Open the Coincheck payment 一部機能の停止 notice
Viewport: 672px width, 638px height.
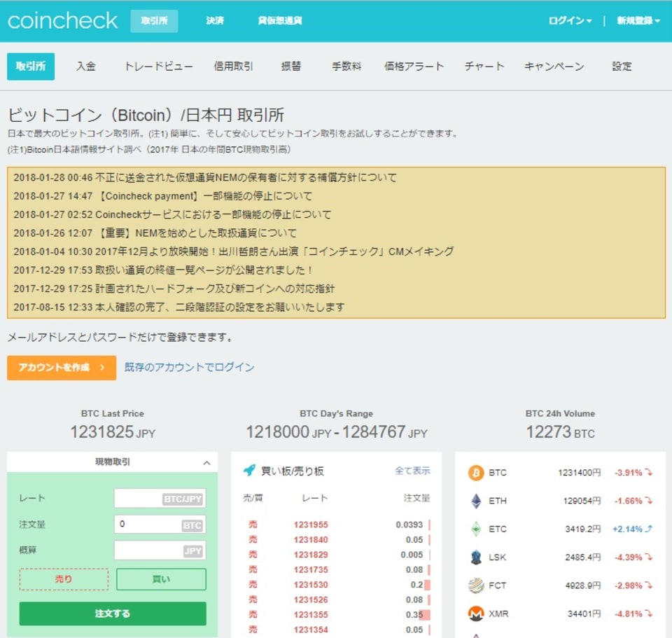click(163, 196)
